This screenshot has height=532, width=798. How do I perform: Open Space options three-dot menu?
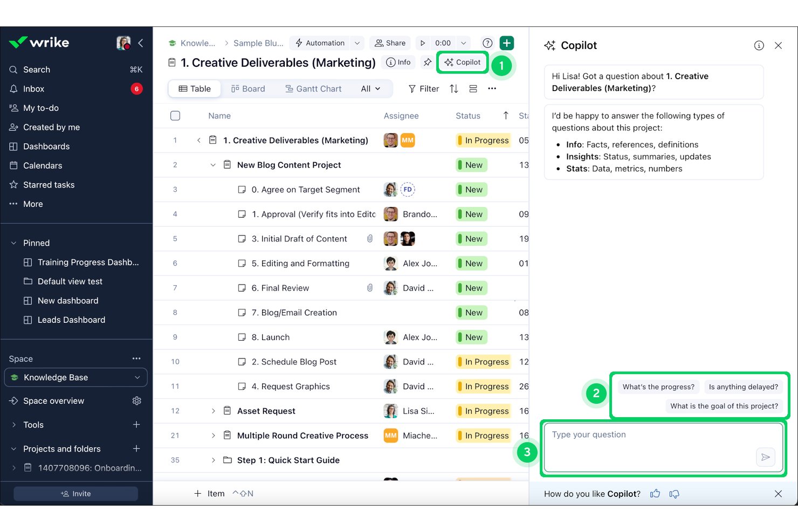(x=136, y=358)
